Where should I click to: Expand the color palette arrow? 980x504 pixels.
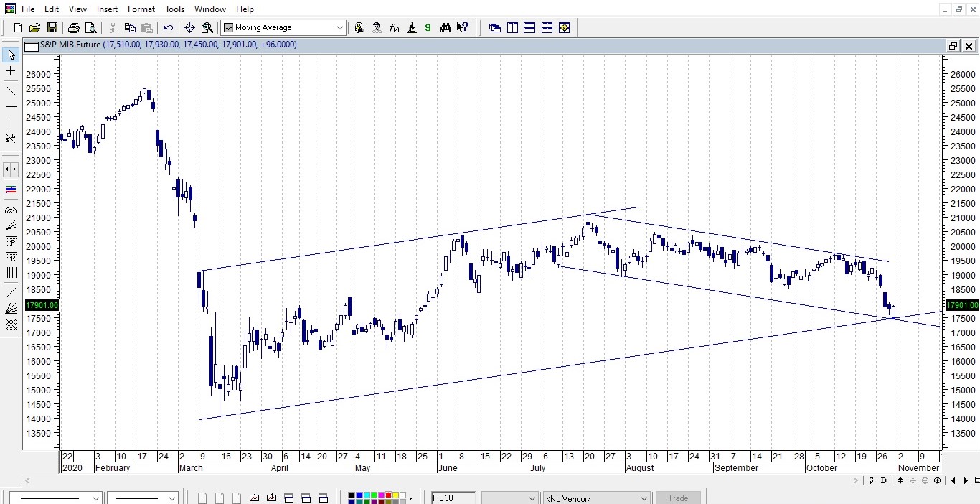tap(410, 498)
